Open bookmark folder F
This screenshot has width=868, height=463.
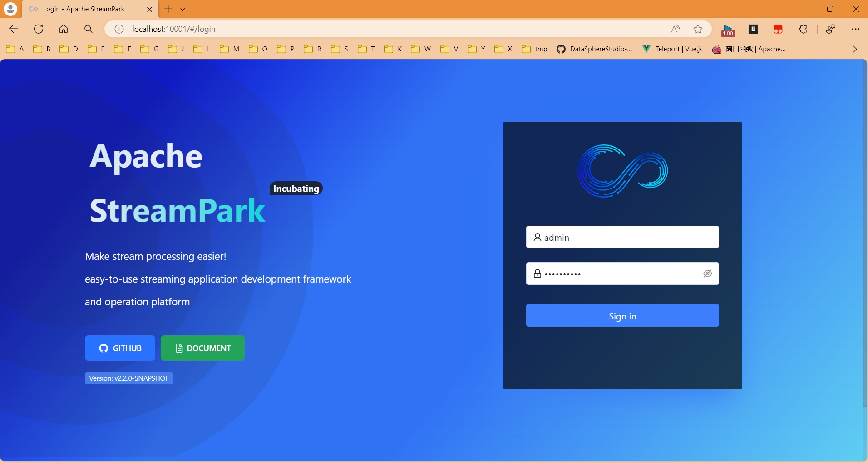pyautogui.click(x=123, y=49)
